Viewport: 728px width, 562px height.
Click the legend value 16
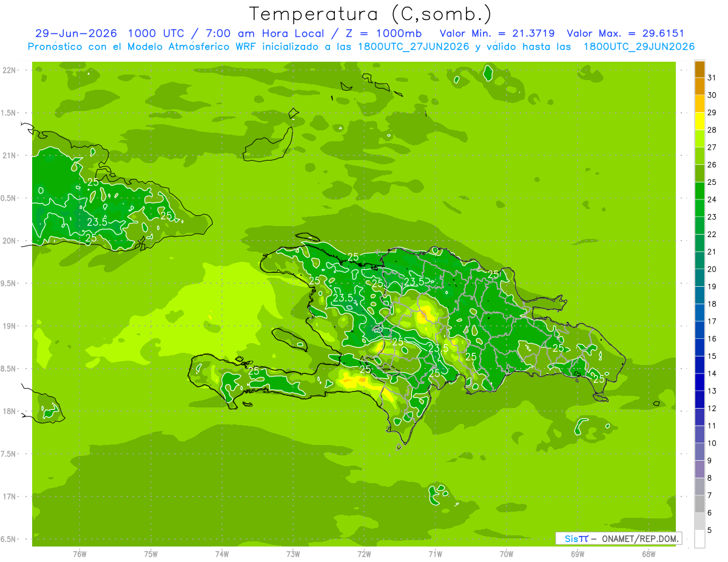(x=712, y=339)
